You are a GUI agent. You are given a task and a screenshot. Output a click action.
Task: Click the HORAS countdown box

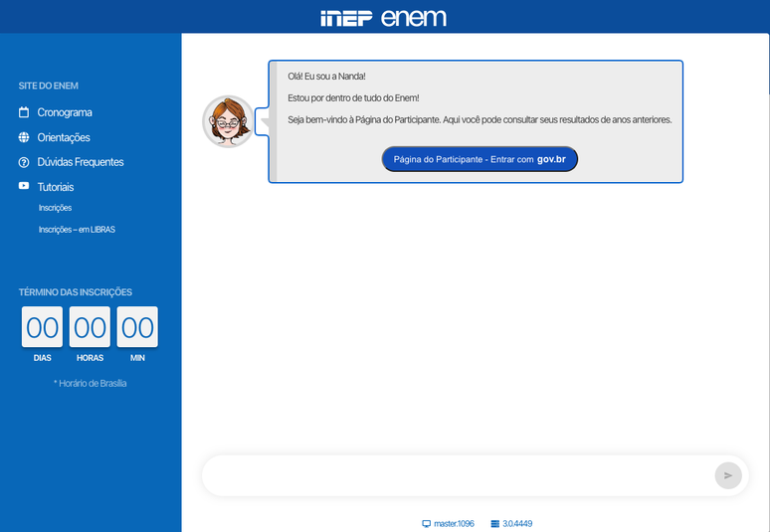click(x=90, y=327)
